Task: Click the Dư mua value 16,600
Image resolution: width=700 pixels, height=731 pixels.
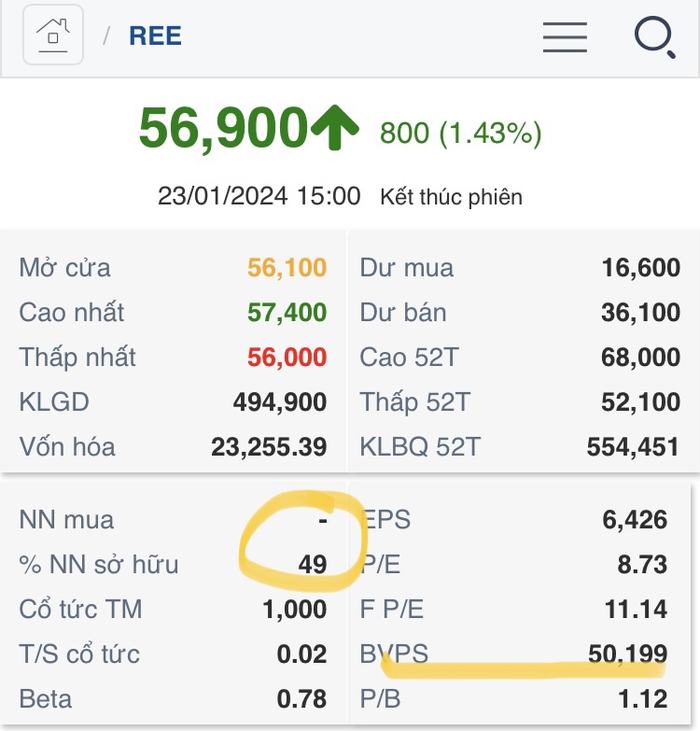Action: coord(640,268)
